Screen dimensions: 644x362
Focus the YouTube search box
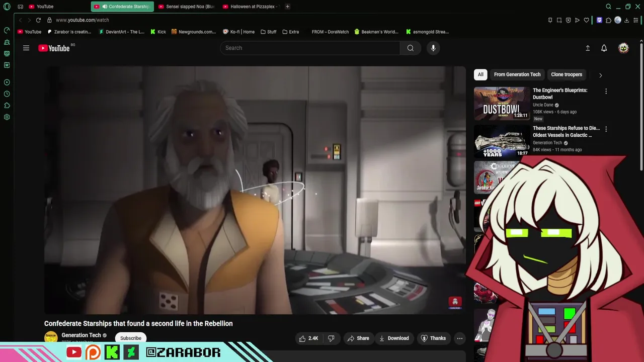coord(310,48)
